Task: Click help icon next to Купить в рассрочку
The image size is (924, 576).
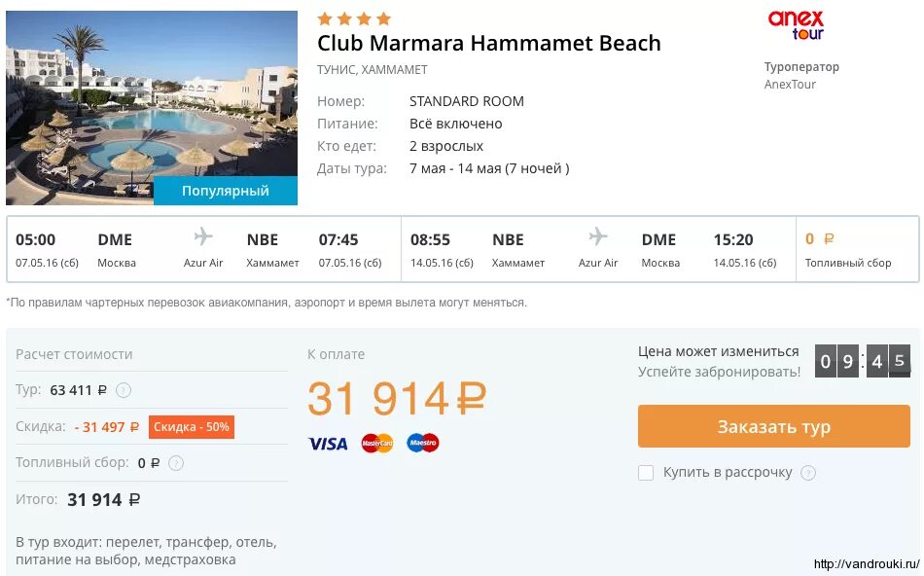Action: 807,473
